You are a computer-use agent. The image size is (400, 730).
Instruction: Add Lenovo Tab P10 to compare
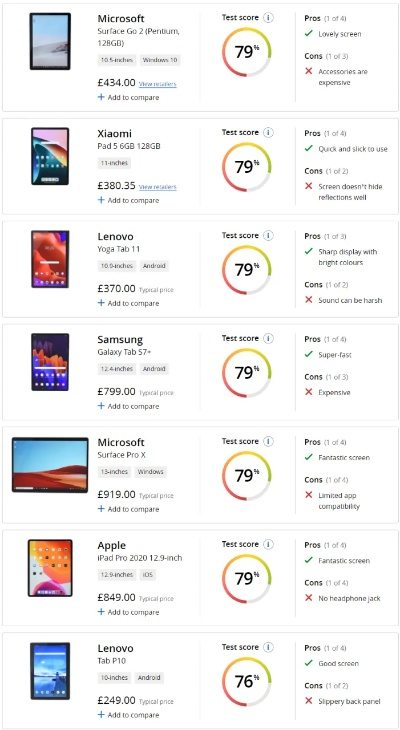pos(128,715)
